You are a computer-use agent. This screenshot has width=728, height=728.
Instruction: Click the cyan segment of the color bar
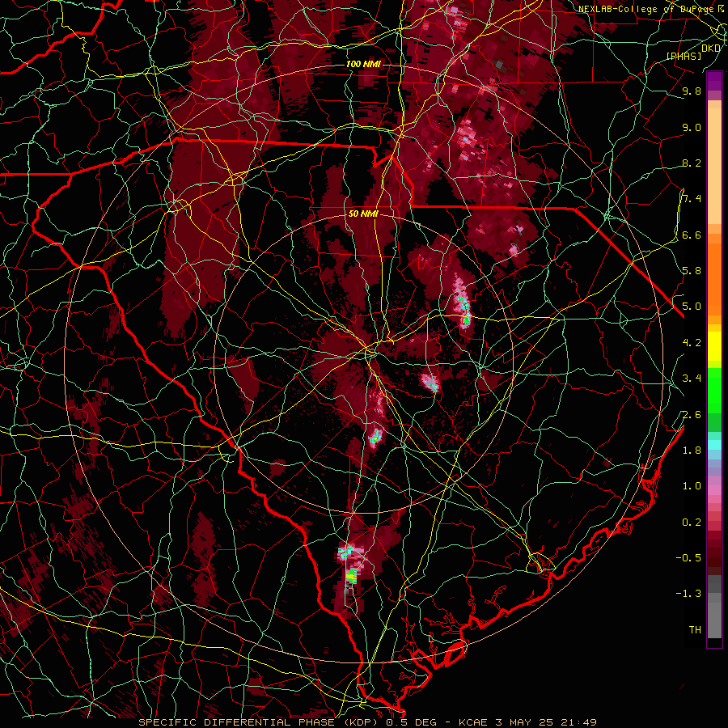[x=714, y=445]
